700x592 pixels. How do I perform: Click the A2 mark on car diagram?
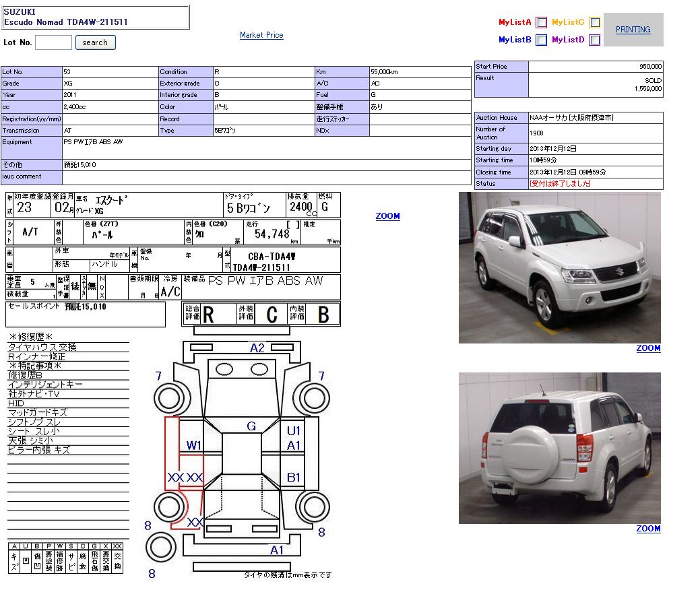pyautogui.click(x=257, y=348)
